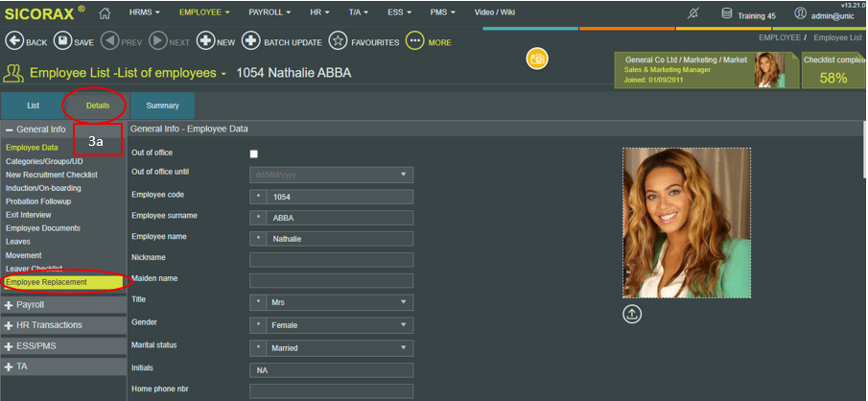Viewport: 868px width, 401px height.
Task: Open the More options ellipsis icon
Action: point(414,41)
